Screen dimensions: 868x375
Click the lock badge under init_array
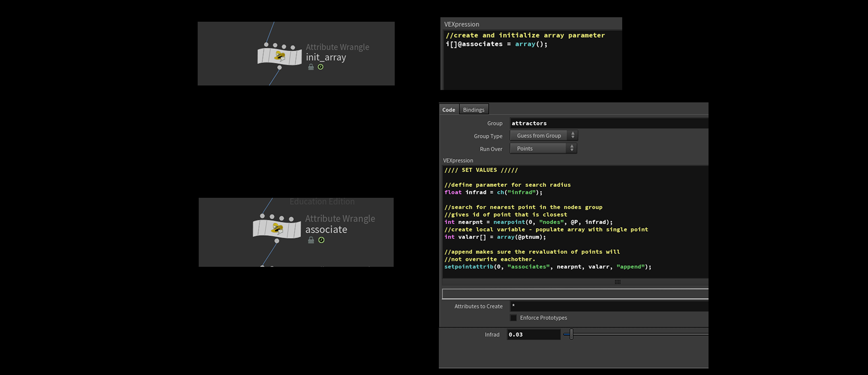pyautogui.click(x=311, y=67)
